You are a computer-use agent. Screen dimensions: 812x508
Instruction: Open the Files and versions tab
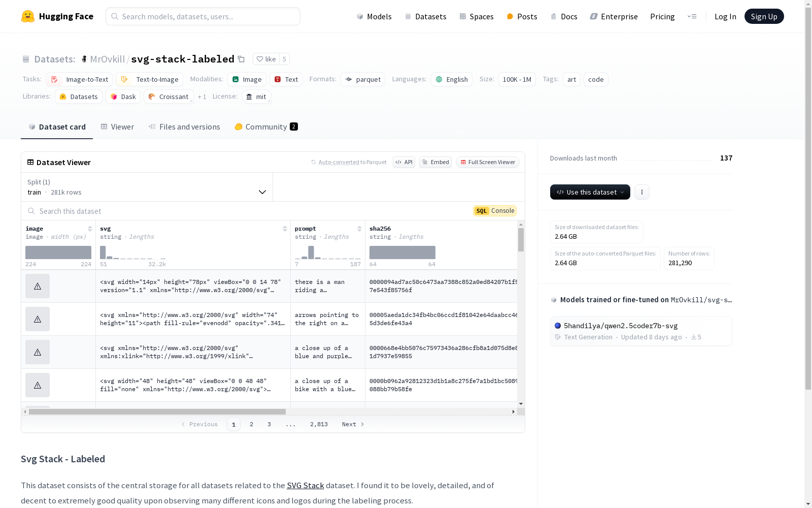184,127
